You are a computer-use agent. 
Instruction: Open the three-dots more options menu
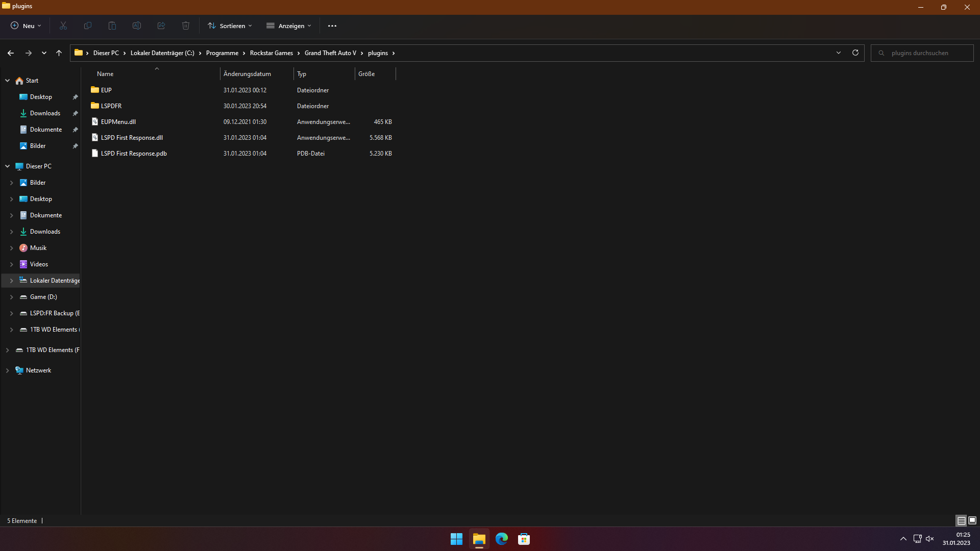pos(332,26)
